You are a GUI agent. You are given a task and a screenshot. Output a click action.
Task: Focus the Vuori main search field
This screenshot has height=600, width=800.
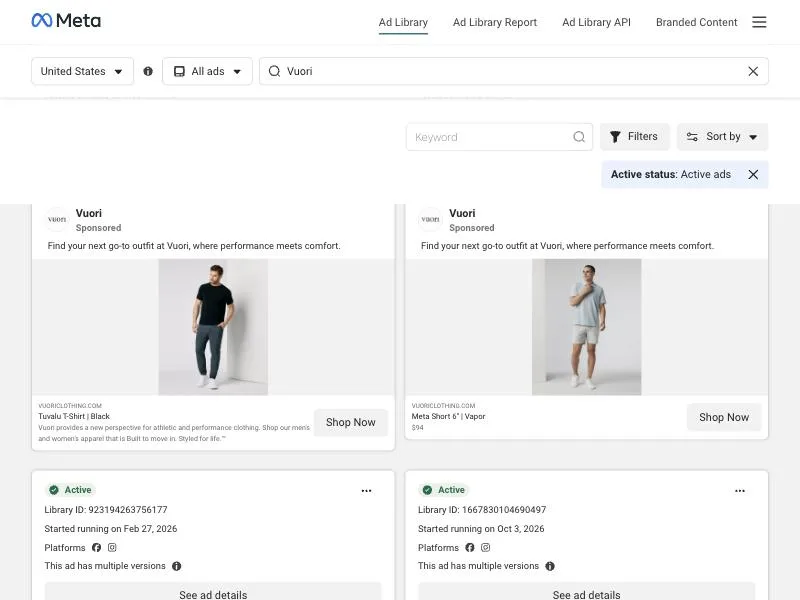point(514,71)
